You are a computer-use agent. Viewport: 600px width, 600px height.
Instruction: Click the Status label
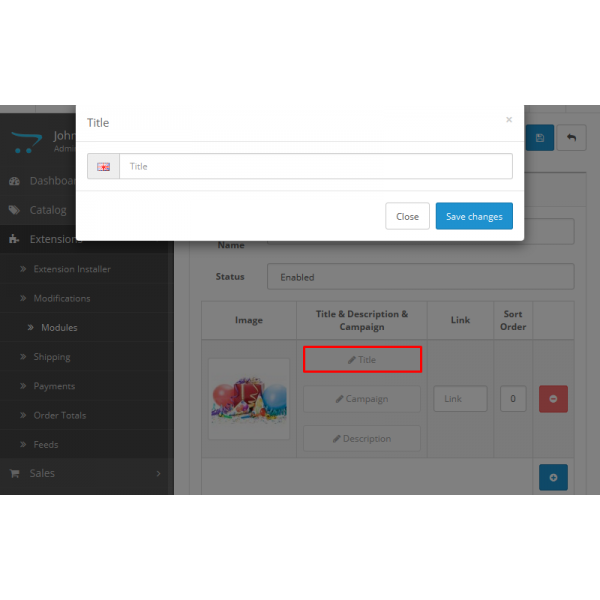pyautogui.click(x=230, y=277)
